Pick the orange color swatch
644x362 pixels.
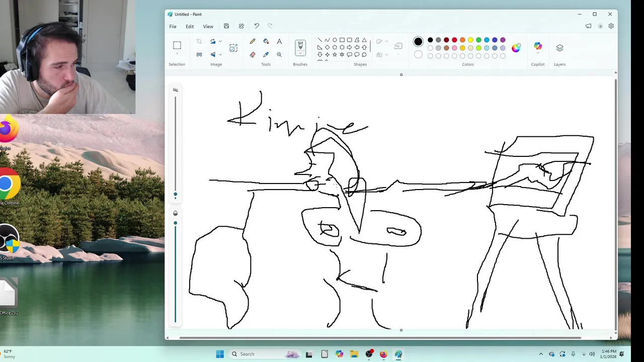pyautogui.click(x=462, y=40)
